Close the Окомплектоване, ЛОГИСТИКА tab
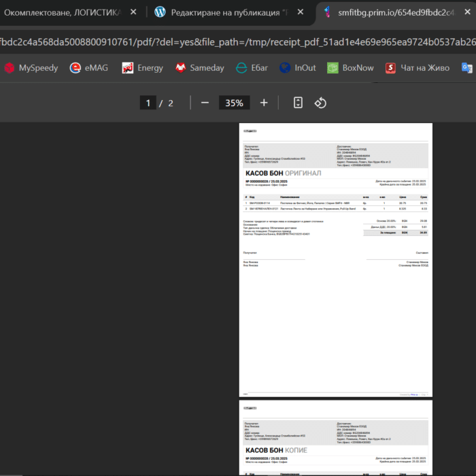476x476 pixels. [133, 12]
